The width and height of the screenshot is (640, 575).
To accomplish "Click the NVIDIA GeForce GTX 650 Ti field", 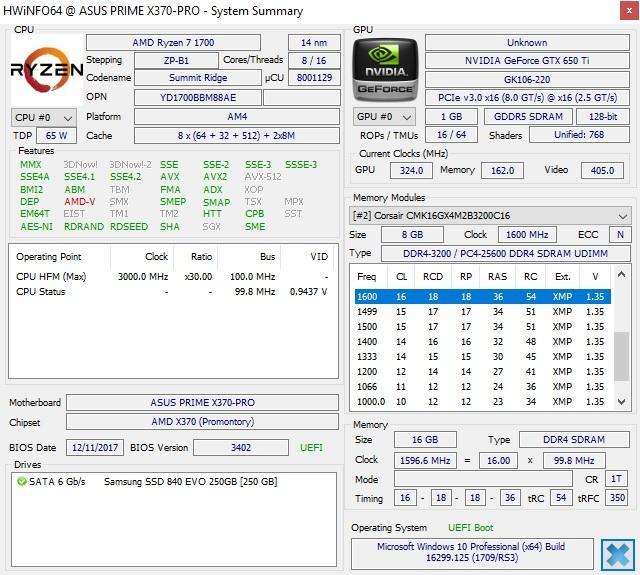I will pos(527,61).
